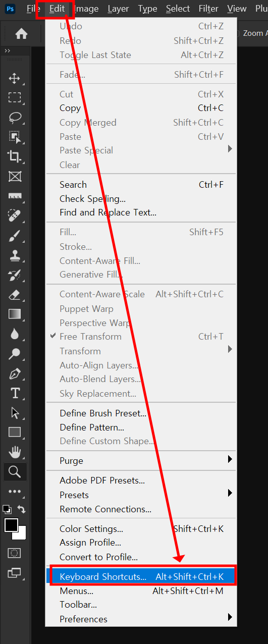Choose Assign Profile entry
Viewport: 268px width, 644px height.
coord(141,543)
